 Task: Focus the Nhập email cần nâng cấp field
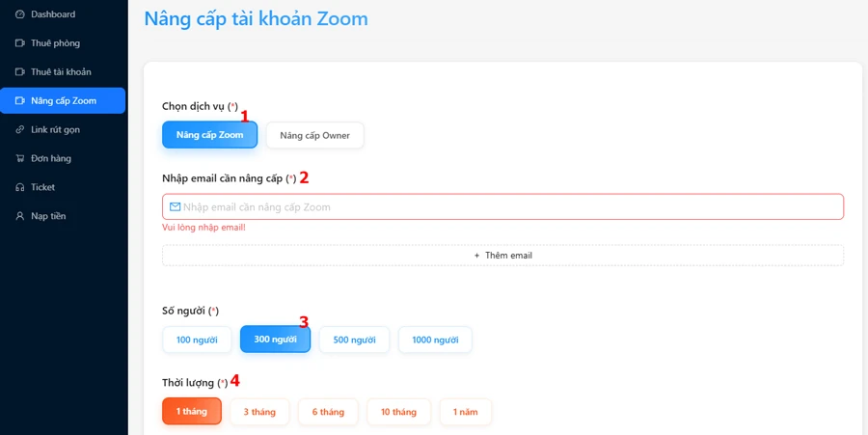pos(511,206)
